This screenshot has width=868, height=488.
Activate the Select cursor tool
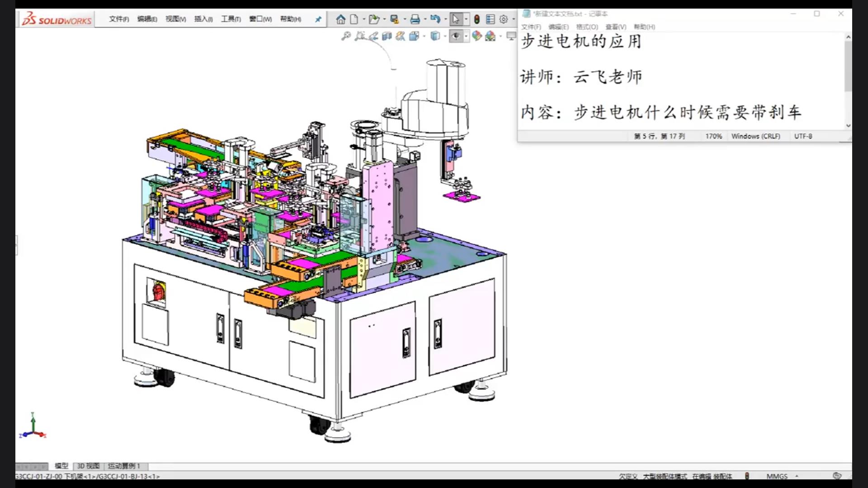tap(455, 19)
